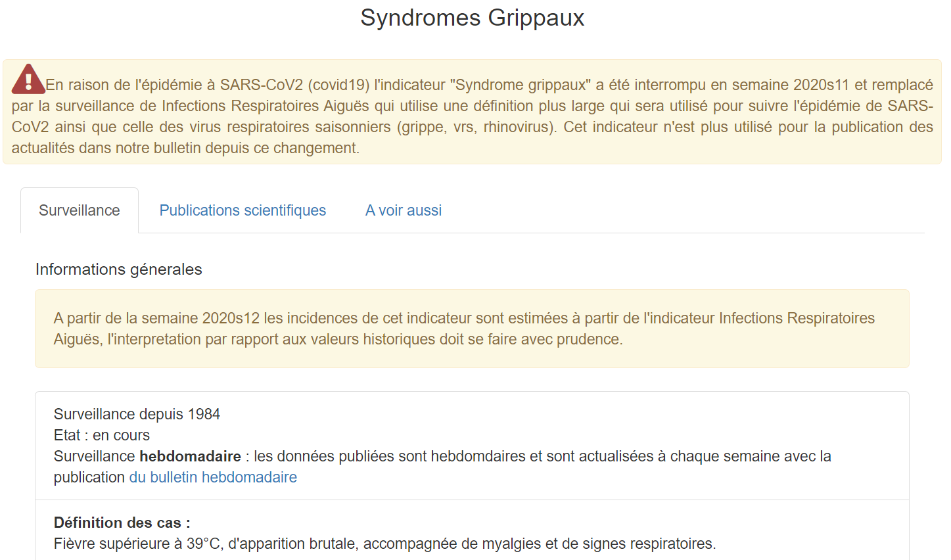Click the bold word hebdomadaire

[190, 456]
